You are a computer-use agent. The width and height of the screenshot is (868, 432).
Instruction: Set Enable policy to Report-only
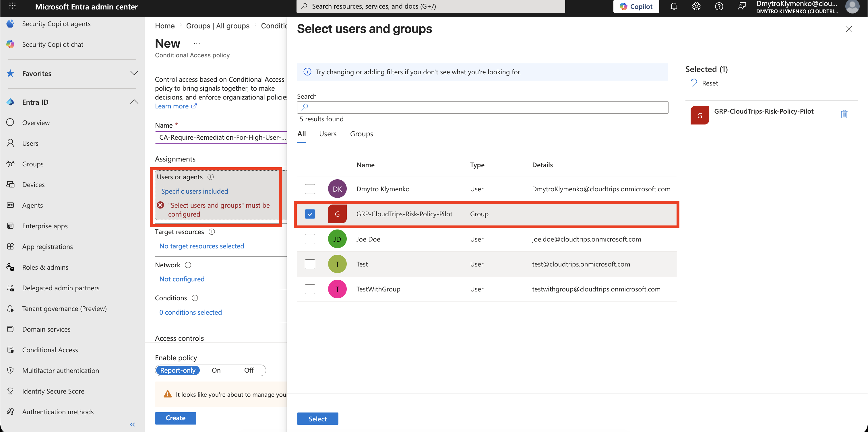pos(178,370)
